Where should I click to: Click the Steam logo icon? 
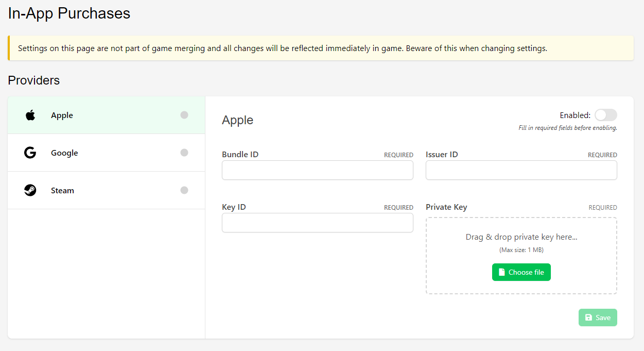pyautogui.click(x=30, y=190)
